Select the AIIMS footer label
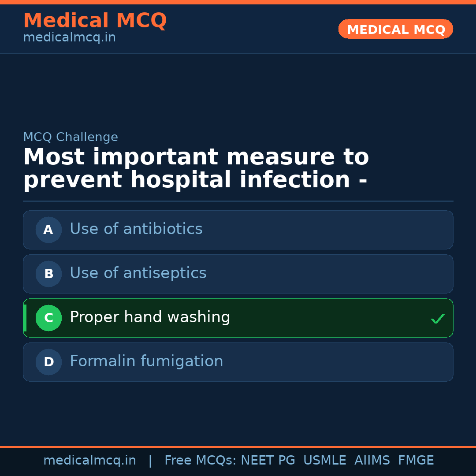This screenshot has width=476, height=476. 372,461
